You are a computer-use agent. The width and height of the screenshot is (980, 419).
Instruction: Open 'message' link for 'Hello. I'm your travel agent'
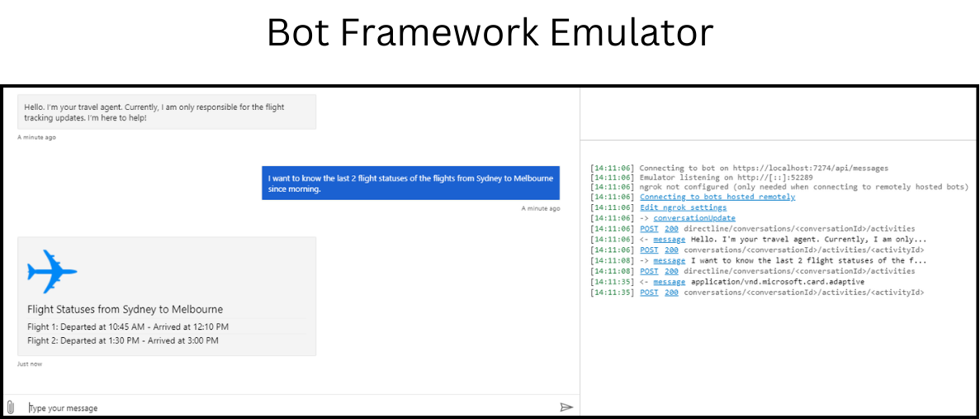[x=670, y=239]
